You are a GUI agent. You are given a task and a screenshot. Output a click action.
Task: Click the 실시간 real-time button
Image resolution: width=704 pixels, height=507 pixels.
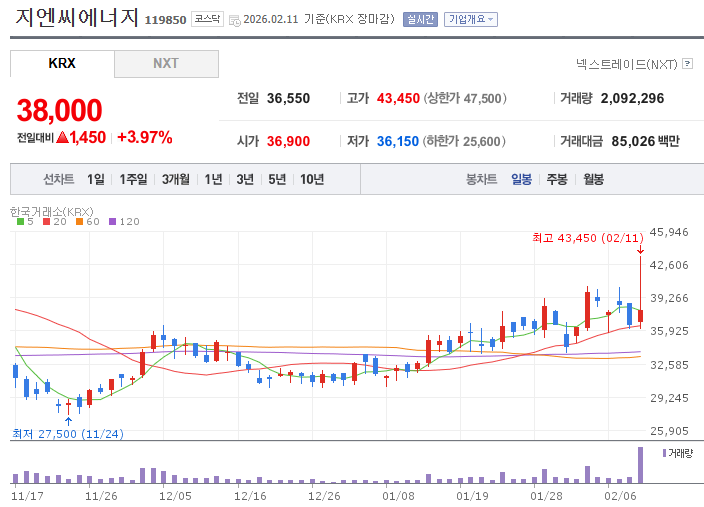(x=420, y=19)
